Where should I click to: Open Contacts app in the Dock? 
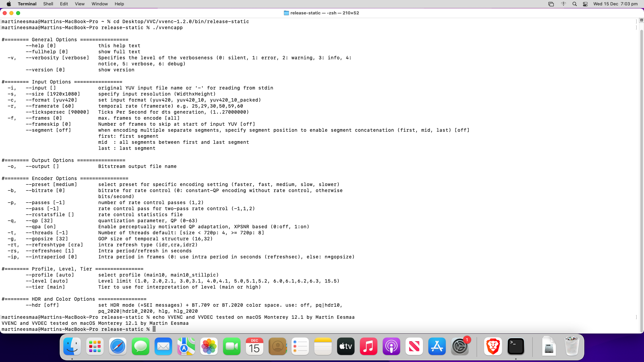coord(277,346)
